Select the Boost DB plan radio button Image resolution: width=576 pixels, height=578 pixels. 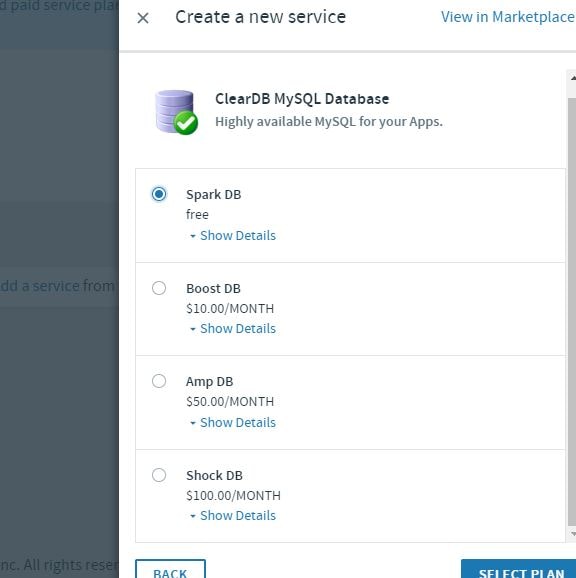159,288
